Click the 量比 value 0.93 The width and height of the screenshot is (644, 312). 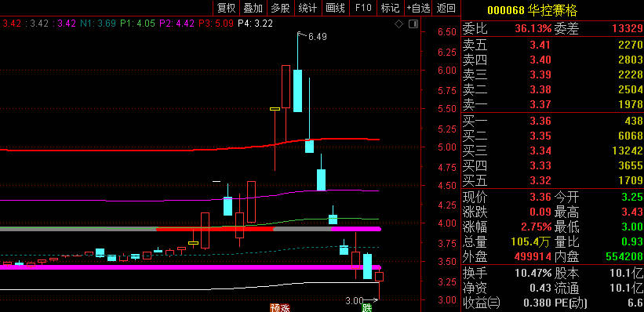click(631, 241)
